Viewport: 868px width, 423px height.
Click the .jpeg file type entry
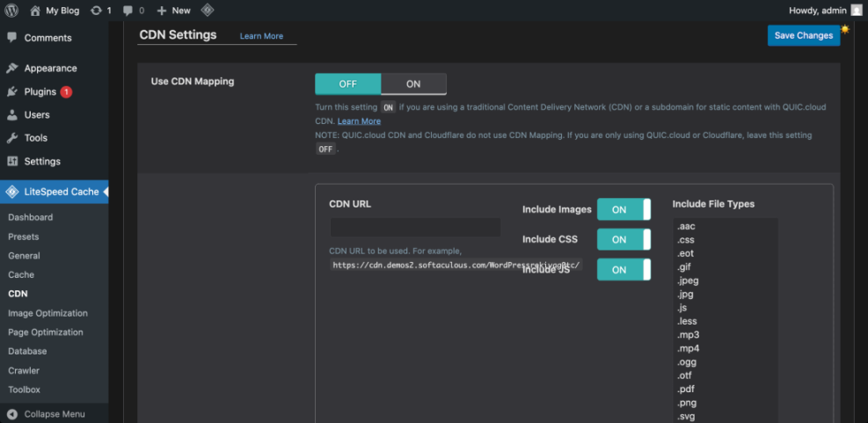tap(688, 281)
